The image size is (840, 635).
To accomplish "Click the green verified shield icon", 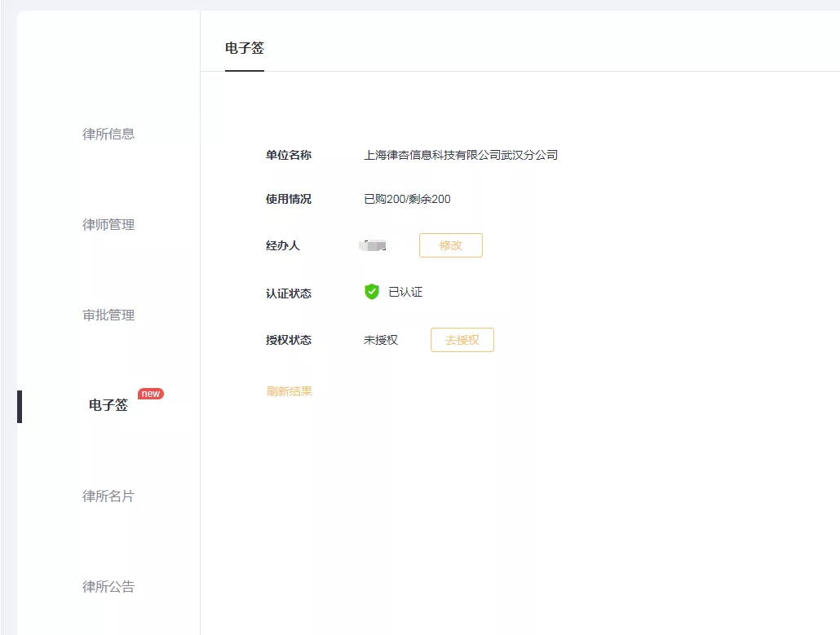I will (372, 292).
